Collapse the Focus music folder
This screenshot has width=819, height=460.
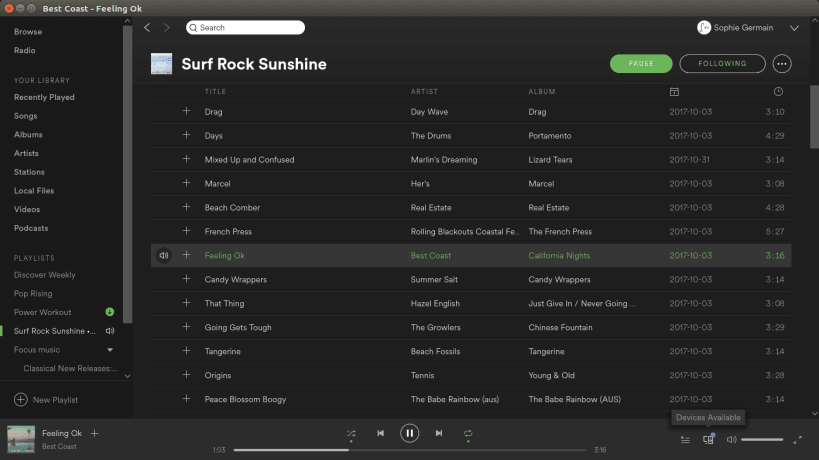click(x=110, y=350)
